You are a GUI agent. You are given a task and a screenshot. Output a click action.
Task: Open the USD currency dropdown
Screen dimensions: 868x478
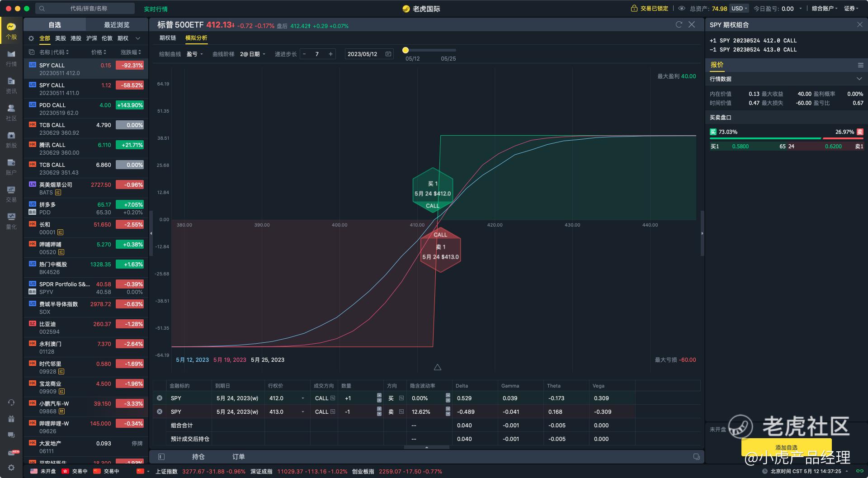point(740,9)
